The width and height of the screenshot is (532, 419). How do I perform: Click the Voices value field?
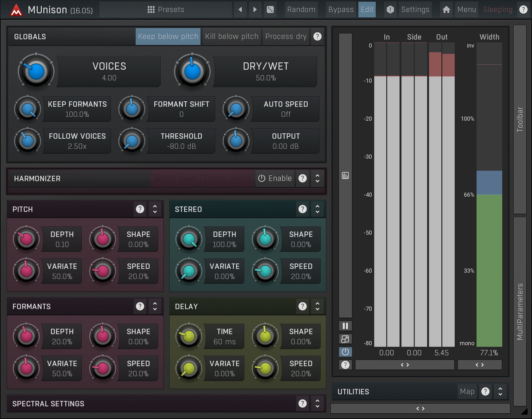click(109, 72)
